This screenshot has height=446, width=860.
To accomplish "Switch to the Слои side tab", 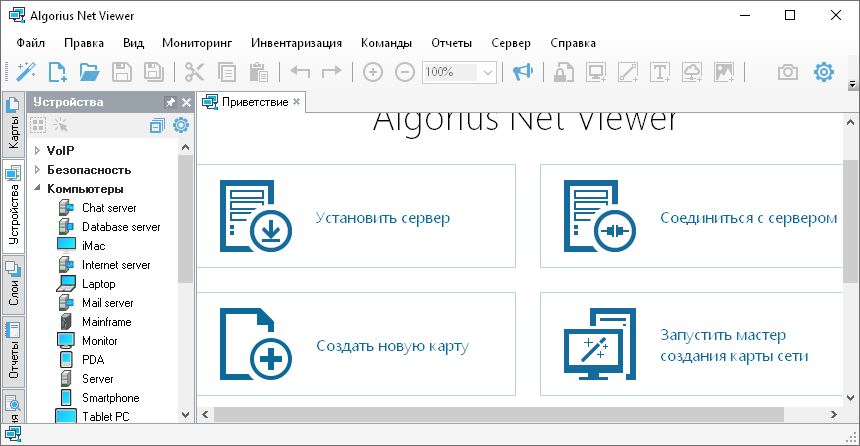I will (13, 281).
